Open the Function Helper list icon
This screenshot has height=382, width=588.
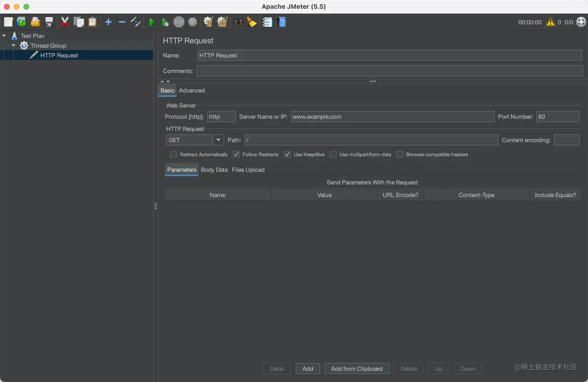tap(268, 22)
